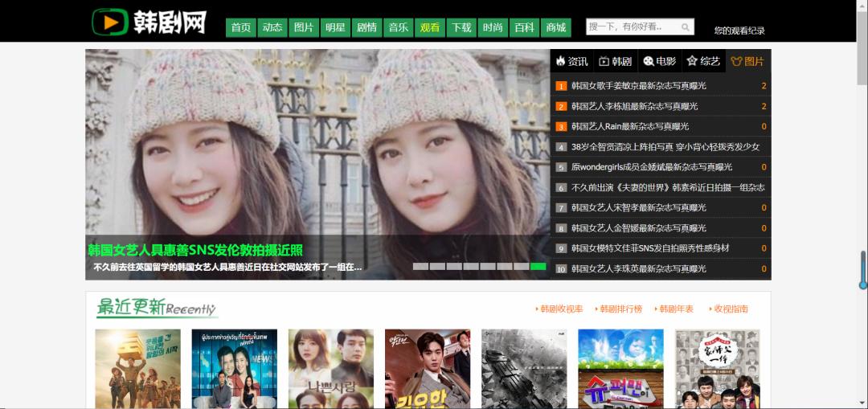Open the 明星 navigation item
This screenshot has height=409, width=868.
click(335, 27)
